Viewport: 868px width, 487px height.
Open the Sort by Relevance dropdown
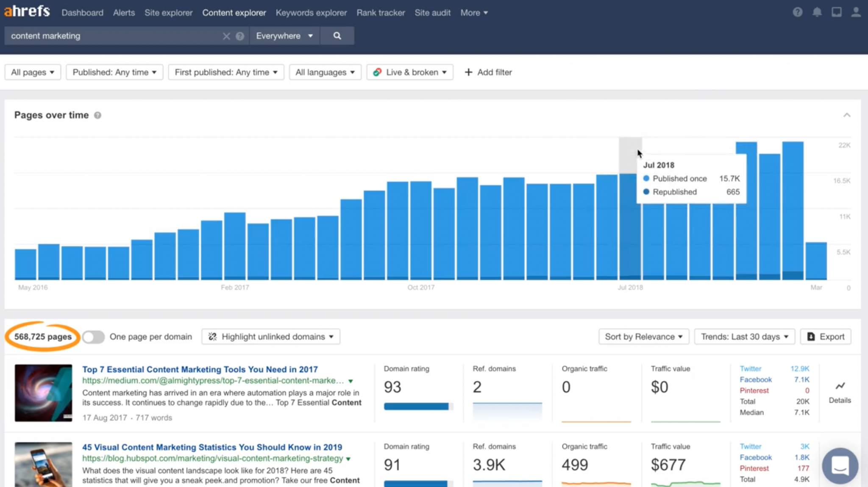(643, 337)
